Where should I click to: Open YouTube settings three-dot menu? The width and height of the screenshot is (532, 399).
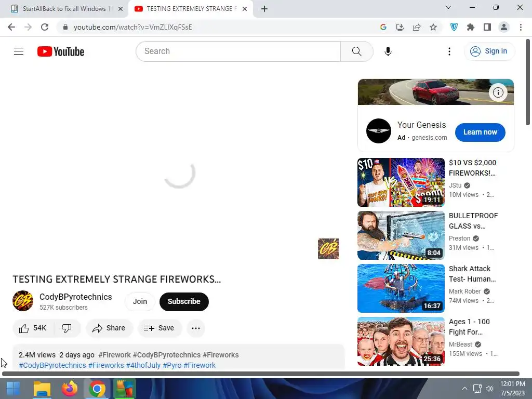pyautogui.click(x=449, y=51)
